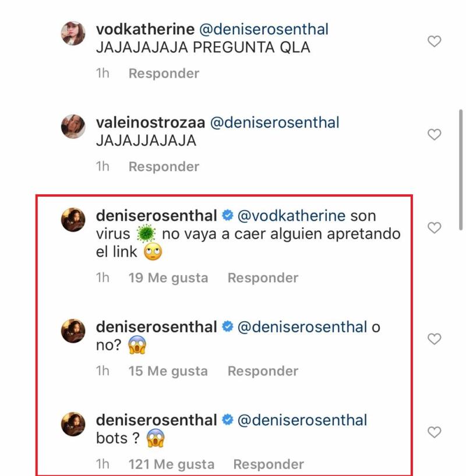Tap deniserosenthal avatar on virus comment
466x476 pixels.
tap(73, 219)
